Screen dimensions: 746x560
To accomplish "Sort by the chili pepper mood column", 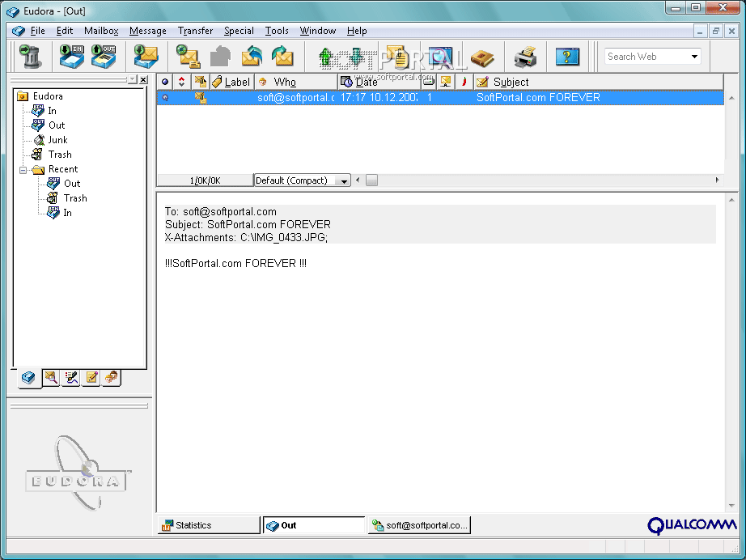I will (x=464, y=82).
